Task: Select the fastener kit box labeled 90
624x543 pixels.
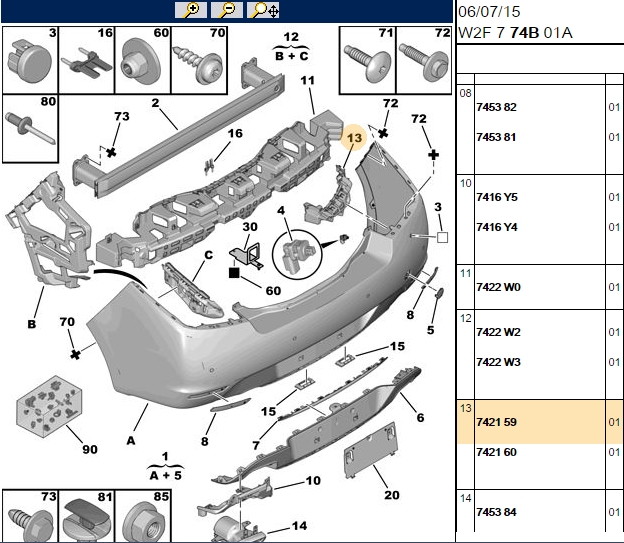Action: pyautogui.click(x=49, y=406)
